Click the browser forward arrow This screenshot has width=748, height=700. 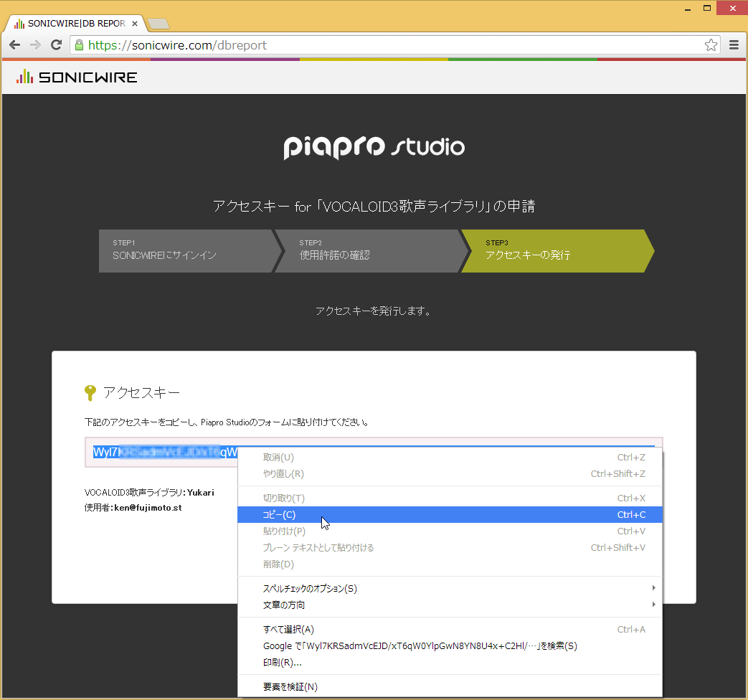35,45
